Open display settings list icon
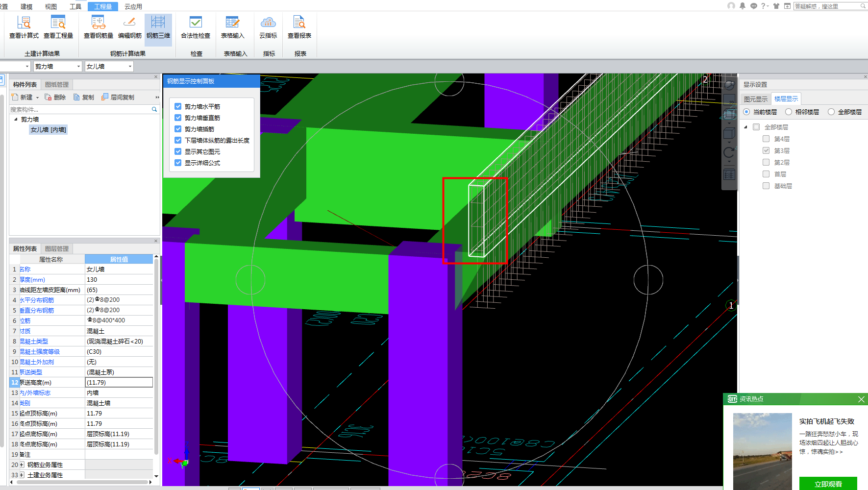The image size is (868, 490). (x=729, y=174)
